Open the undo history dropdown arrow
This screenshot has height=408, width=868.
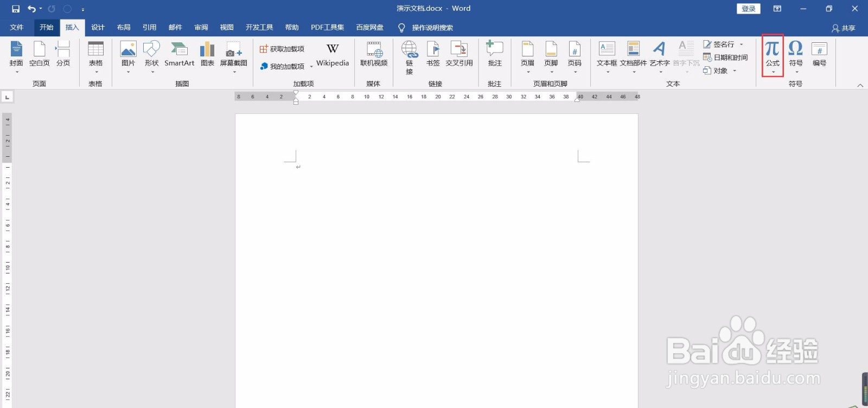(x=41, y=9)
